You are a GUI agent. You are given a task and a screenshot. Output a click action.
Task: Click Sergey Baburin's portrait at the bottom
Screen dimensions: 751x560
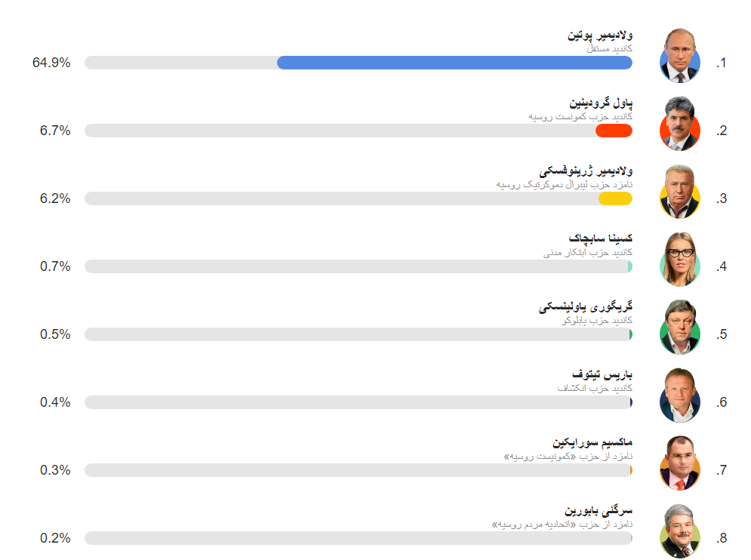point(679,532)
